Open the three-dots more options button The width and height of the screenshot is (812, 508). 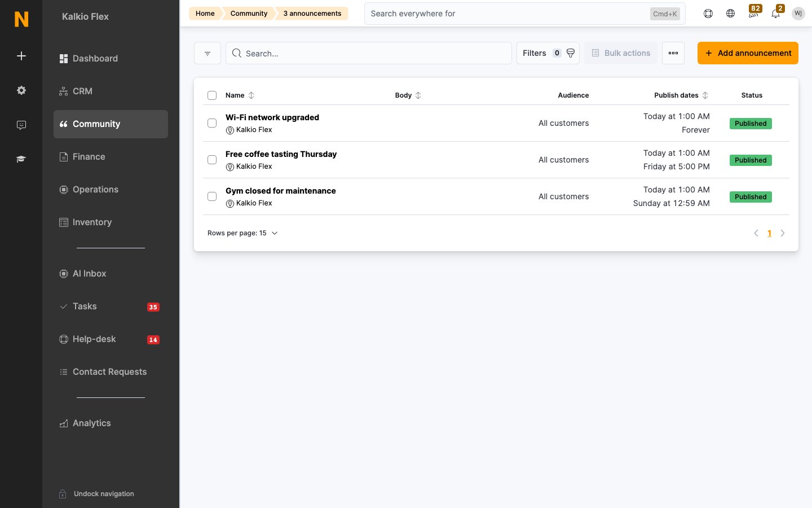[673, 53]
